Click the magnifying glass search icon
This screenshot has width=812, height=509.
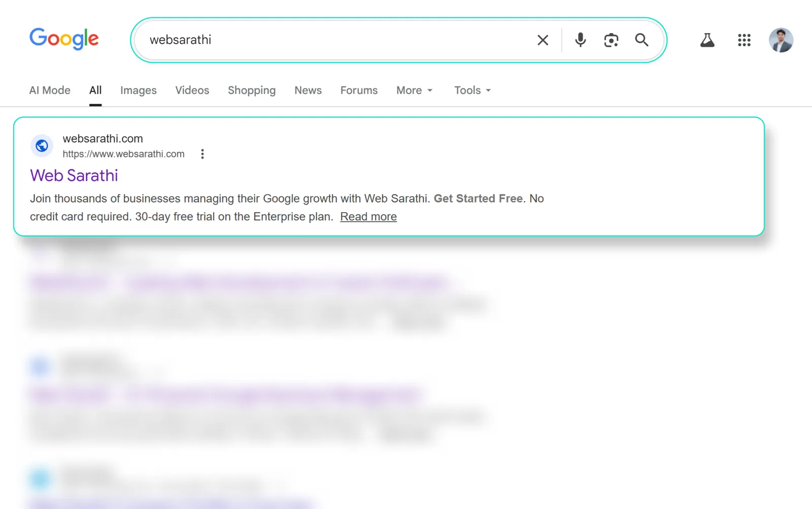point(641,40)
